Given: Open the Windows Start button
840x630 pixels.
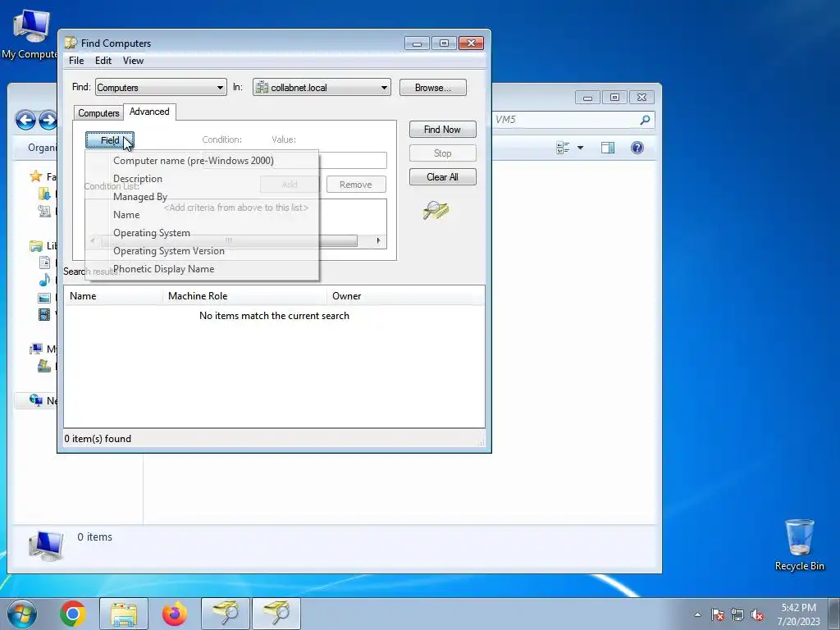Looking at the screenshot, I should (21, 614).
